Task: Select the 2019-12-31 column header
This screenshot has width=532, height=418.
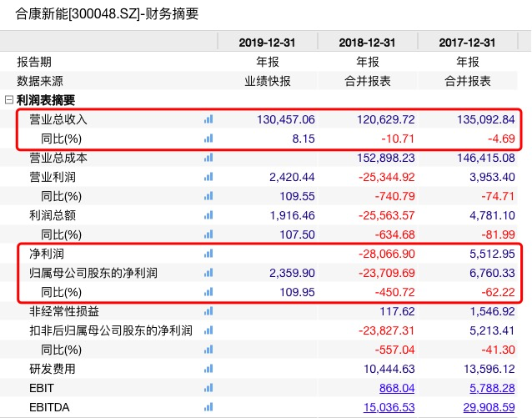Action: [x=267, y=43]
